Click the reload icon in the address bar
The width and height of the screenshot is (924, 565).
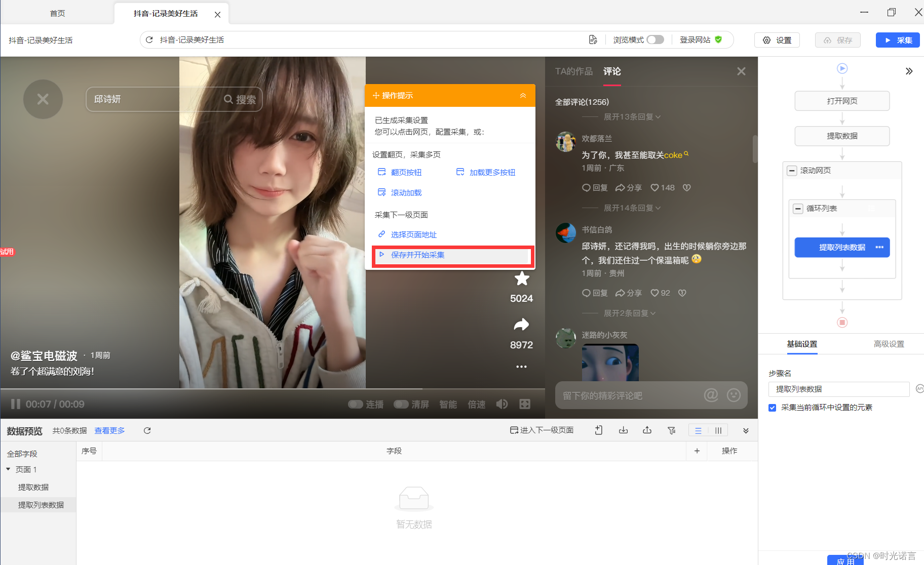coord(149,39)
